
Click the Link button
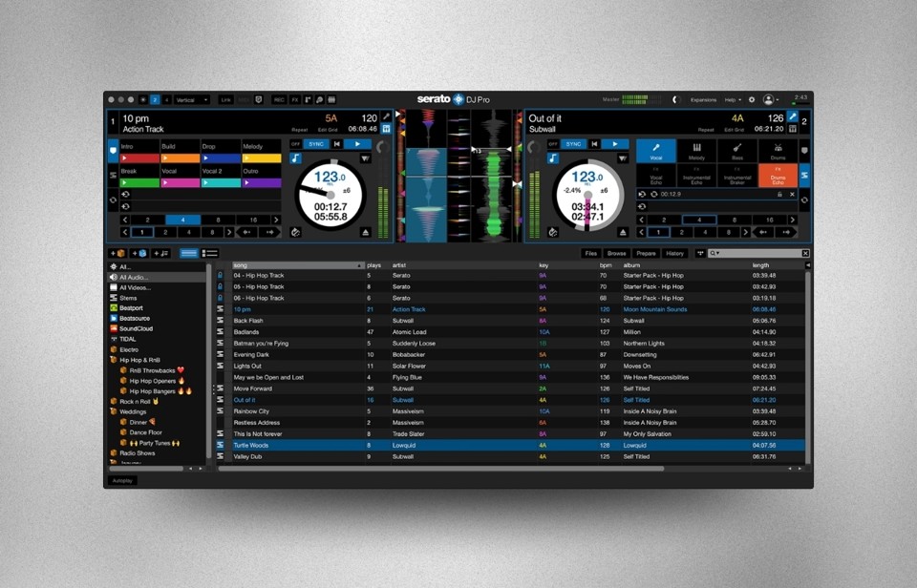pos(225,100)
